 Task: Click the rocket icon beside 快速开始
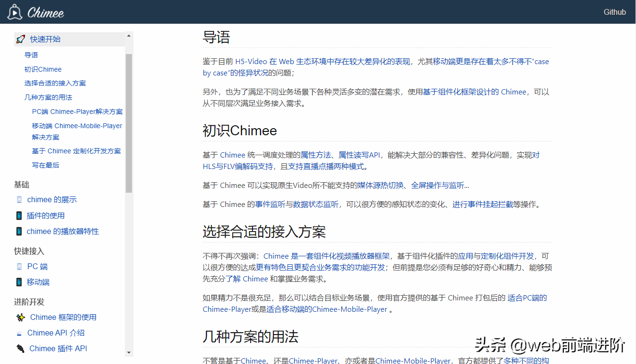pyautogui.click(x=20, y=39)
